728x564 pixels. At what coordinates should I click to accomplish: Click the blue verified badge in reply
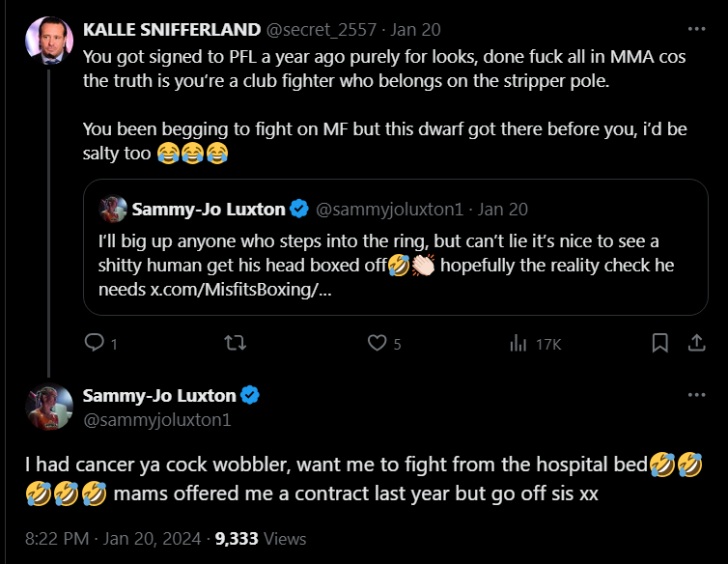click(x=250, y=395)
